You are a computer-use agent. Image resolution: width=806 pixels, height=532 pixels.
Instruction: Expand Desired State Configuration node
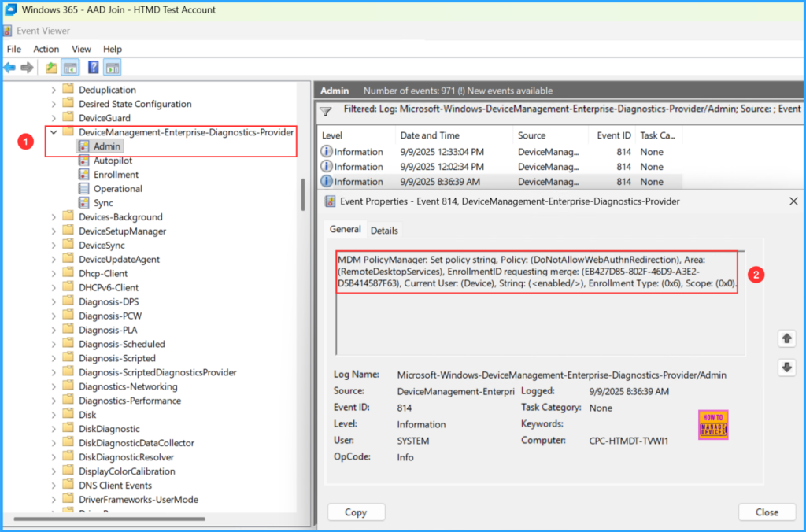[54, 104]
